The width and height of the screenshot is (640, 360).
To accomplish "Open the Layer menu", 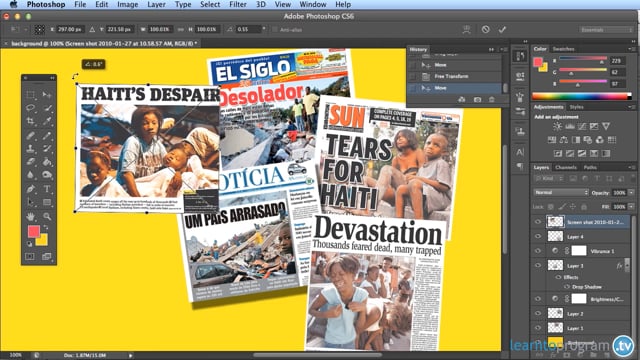I will coord(156,4).
